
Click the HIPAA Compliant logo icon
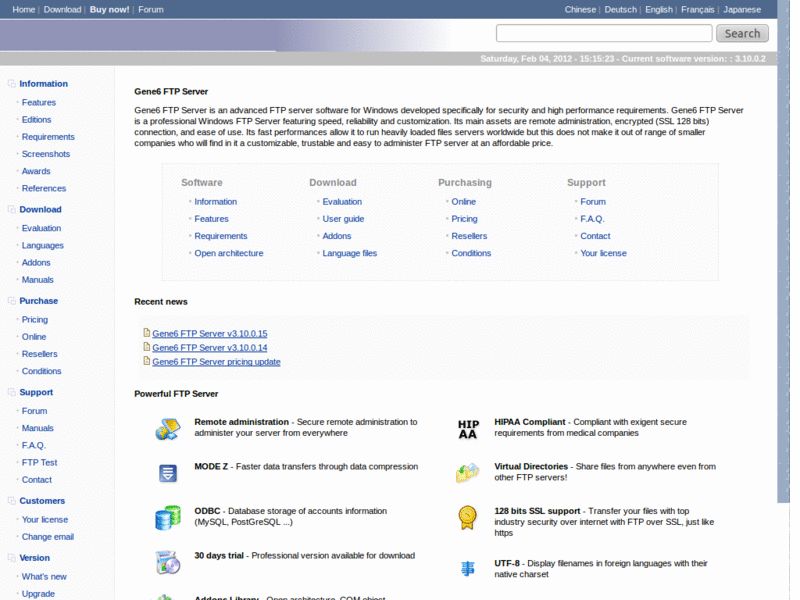click(x=468, y=430)
